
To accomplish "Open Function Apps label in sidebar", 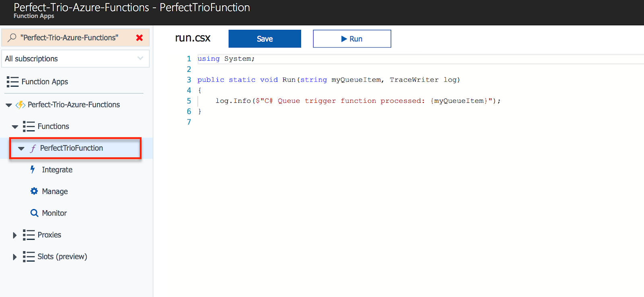I will pyautogui.click(x=45, y=82).
